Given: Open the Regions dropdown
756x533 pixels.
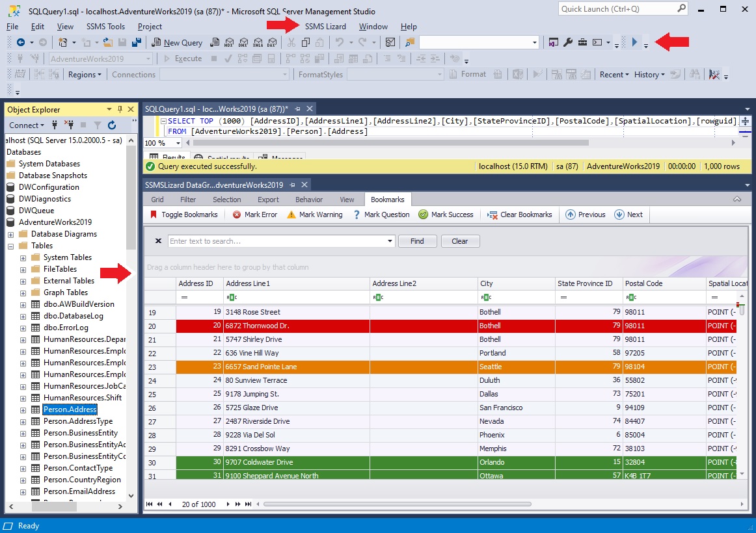Looking at the screenshot, I should click(85, 75).
